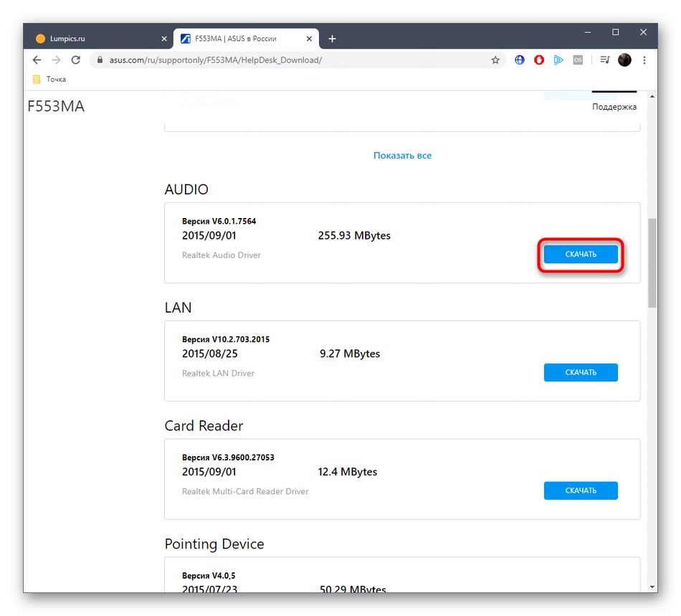The height and width of the screenshot is (616, 681).
Task: Open the Chrome profile avatar
Action: (x=624, y=60)
